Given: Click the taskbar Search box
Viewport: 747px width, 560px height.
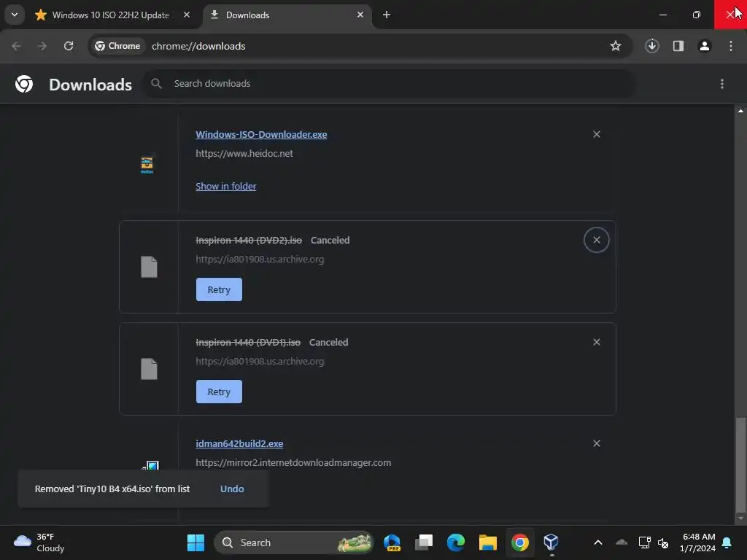Looking at the screenshot, I should tap(293, 542).
